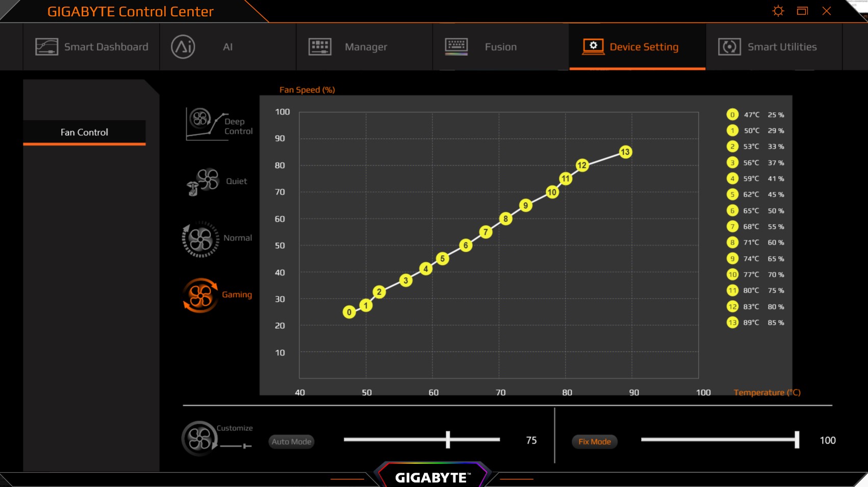This screenshot has width=868, height=487.
Task: Click legend entry 11 at 80°C
Action: pos(755,290)
